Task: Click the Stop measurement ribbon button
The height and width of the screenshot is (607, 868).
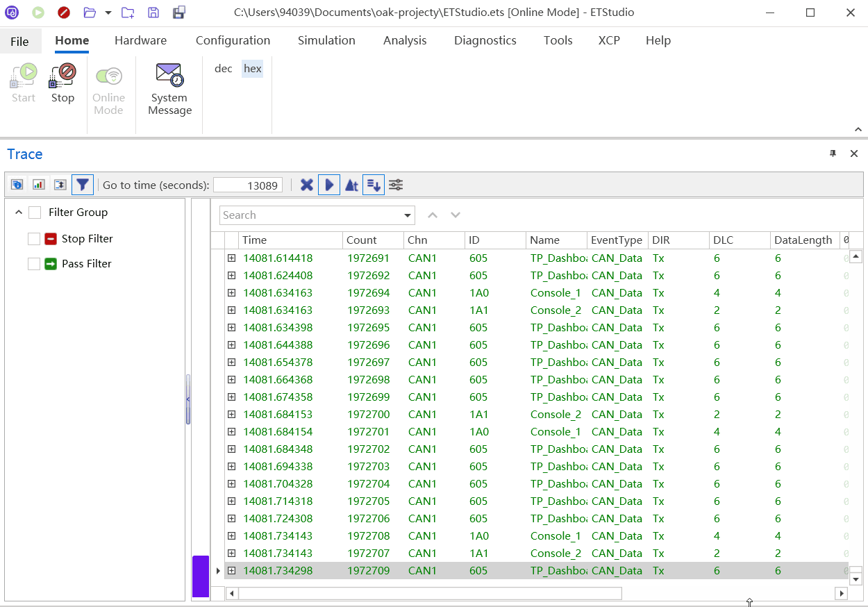Action: 62,83
